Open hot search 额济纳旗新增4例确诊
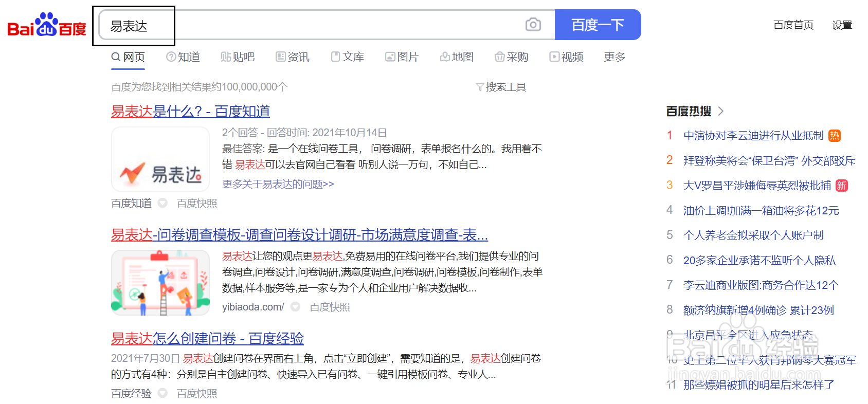Image resolution: width=868 pixels, height=404 pixels. coord(758,310)
